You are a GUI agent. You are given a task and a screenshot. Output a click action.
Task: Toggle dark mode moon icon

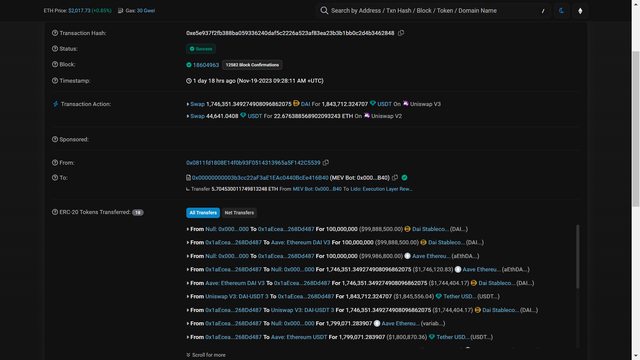(x=562, y=11)
